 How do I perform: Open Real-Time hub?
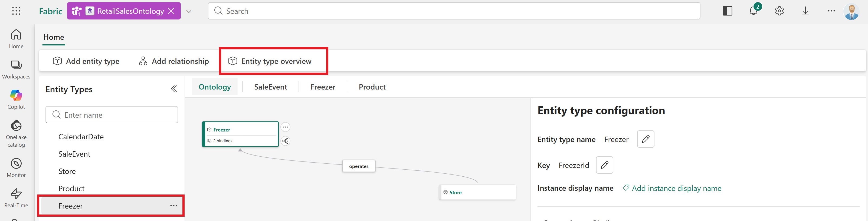point(16,198)
